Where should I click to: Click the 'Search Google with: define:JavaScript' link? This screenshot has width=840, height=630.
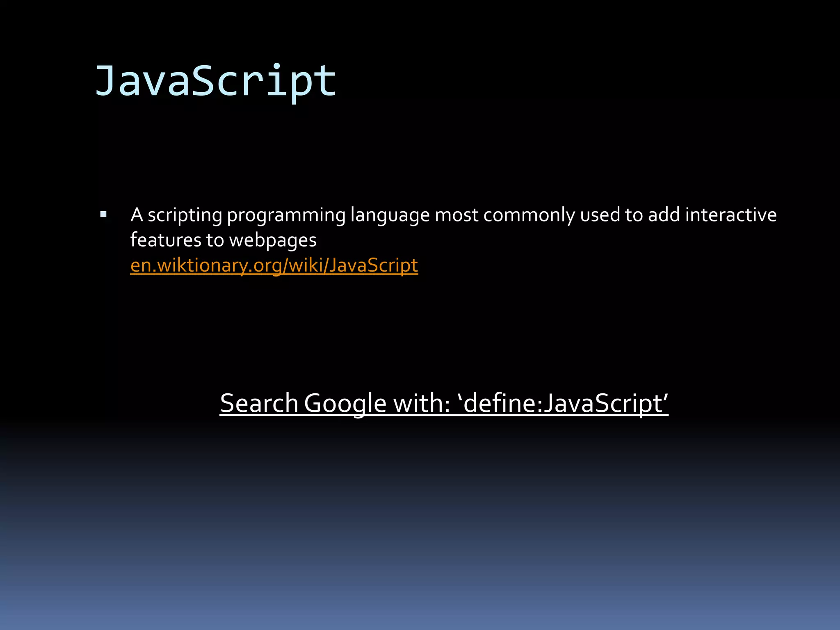[444, 403]
